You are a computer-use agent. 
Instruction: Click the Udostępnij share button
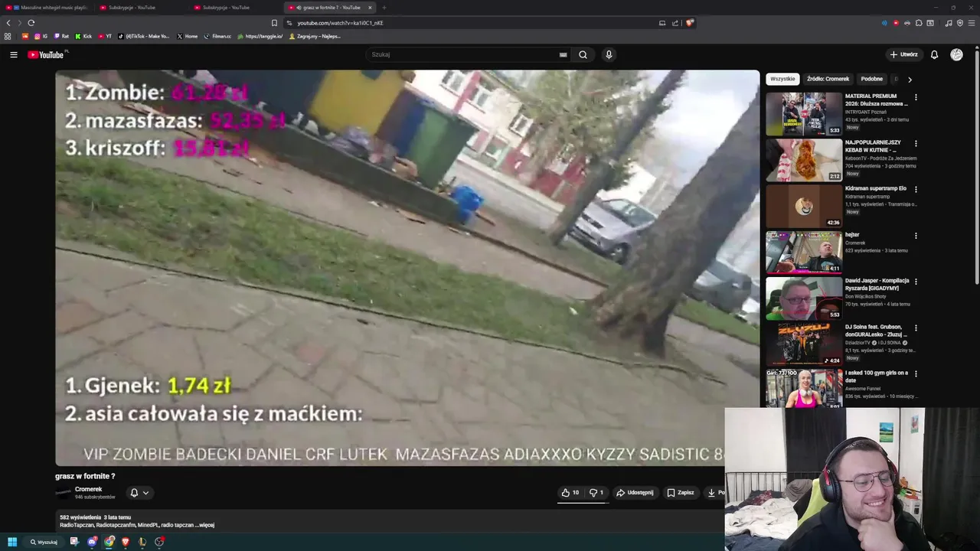point(635,493)
